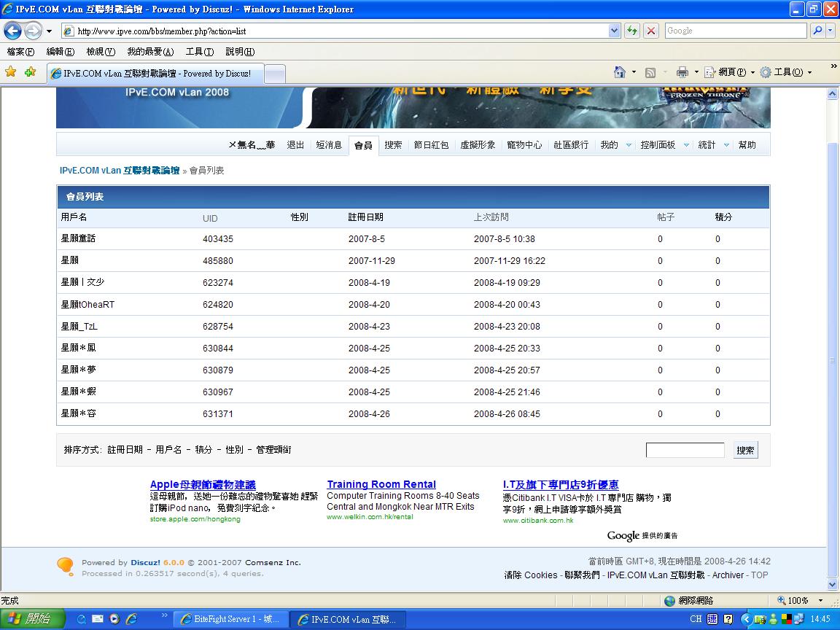840x630 pixels.
Task: Expand the address bar URL dropdown
Action: (614, 31)
